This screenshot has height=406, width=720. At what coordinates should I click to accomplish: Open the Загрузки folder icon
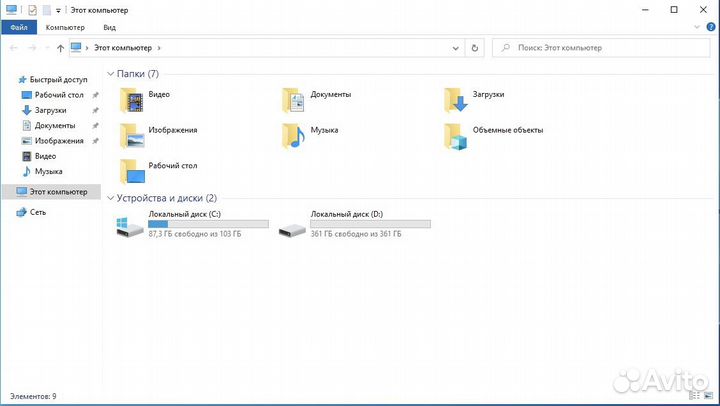(x=456, y=98)
